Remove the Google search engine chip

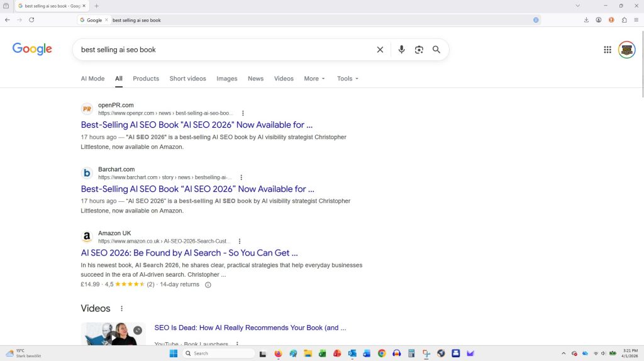click(106, 19)
